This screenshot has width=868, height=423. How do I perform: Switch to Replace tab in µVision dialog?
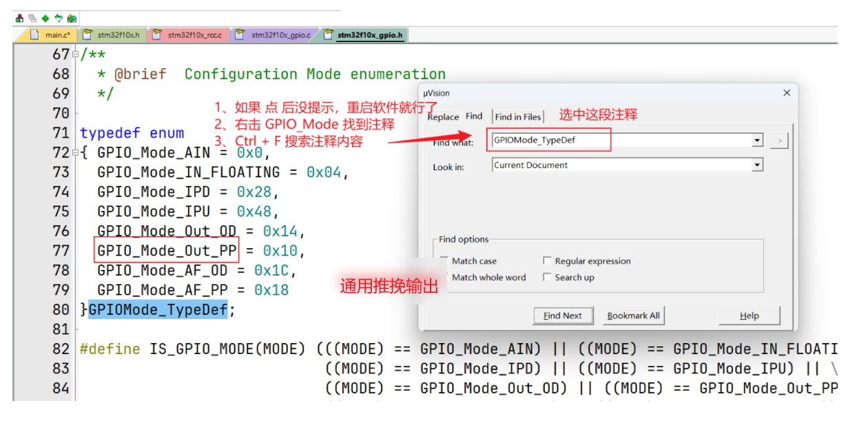[443, 116]
